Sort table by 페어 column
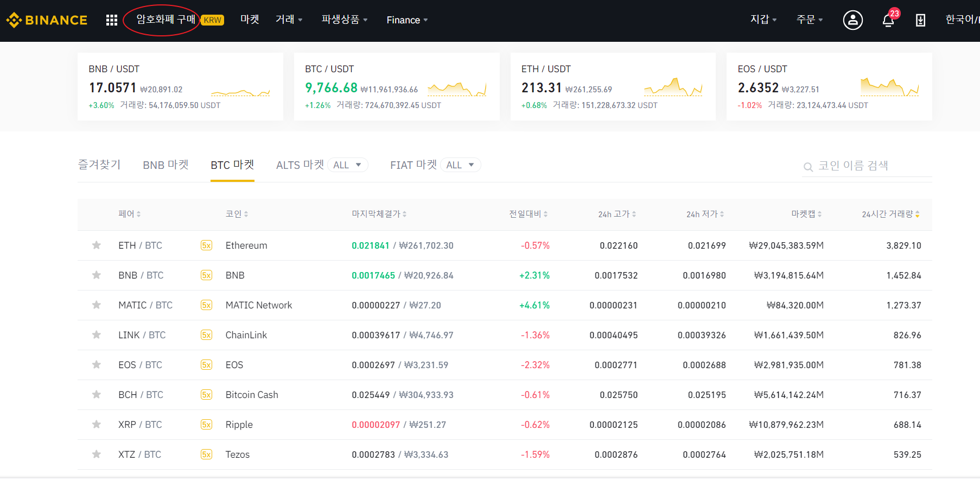980x486 pixels. click(130, 214)
